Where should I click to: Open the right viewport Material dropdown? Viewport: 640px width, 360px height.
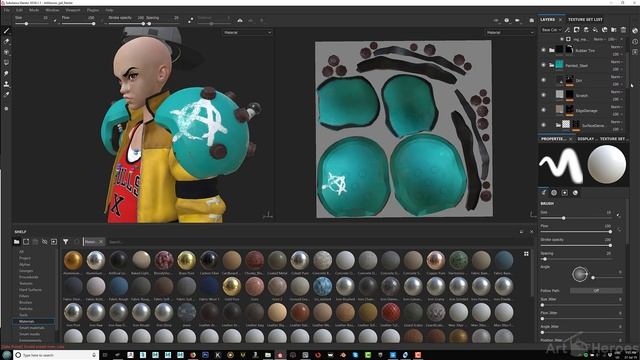coord(509,32)
